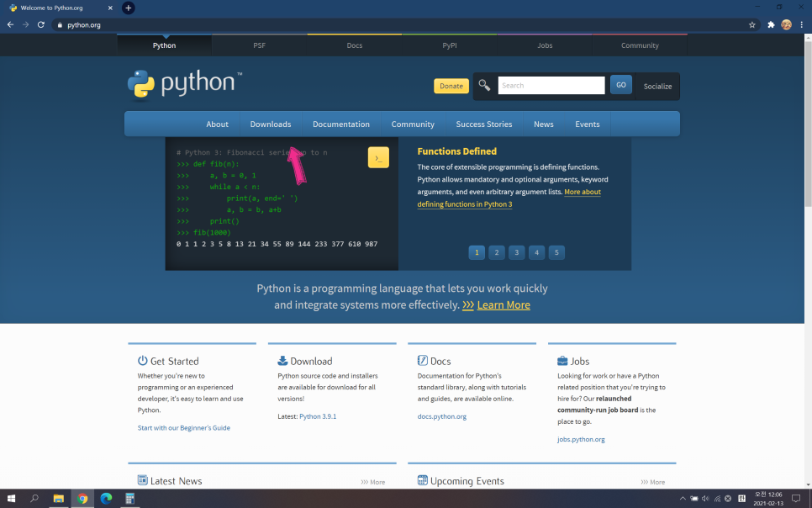Click the magnifying glass search icon
Viewport: 812px width, 508px height.
tap(484, 85)
